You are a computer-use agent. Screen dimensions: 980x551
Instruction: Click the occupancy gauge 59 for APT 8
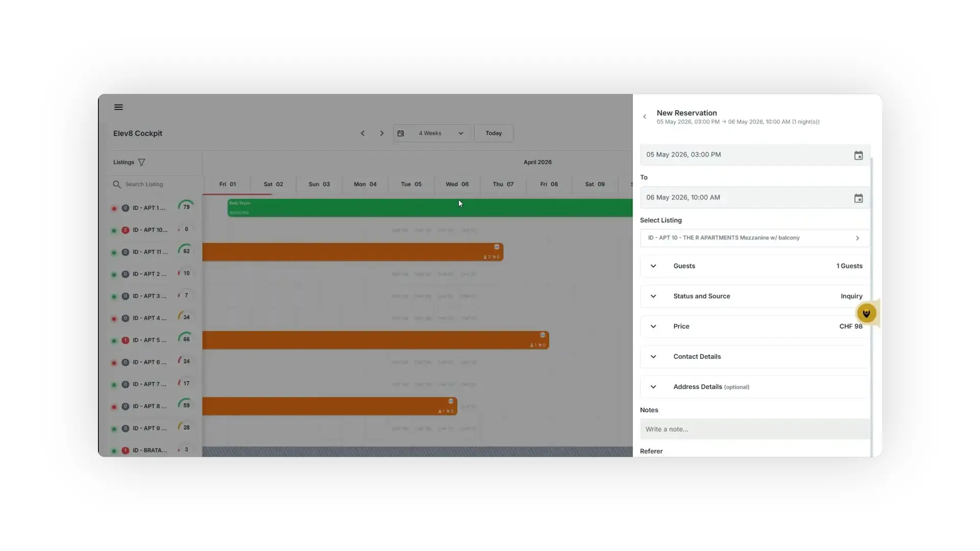click(x=186, y=405)
